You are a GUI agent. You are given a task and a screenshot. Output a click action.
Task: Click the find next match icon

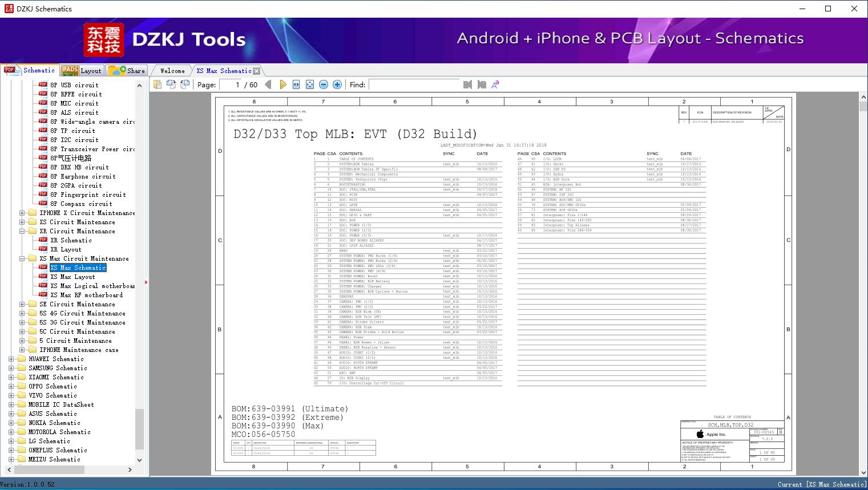tap(482, 84)
